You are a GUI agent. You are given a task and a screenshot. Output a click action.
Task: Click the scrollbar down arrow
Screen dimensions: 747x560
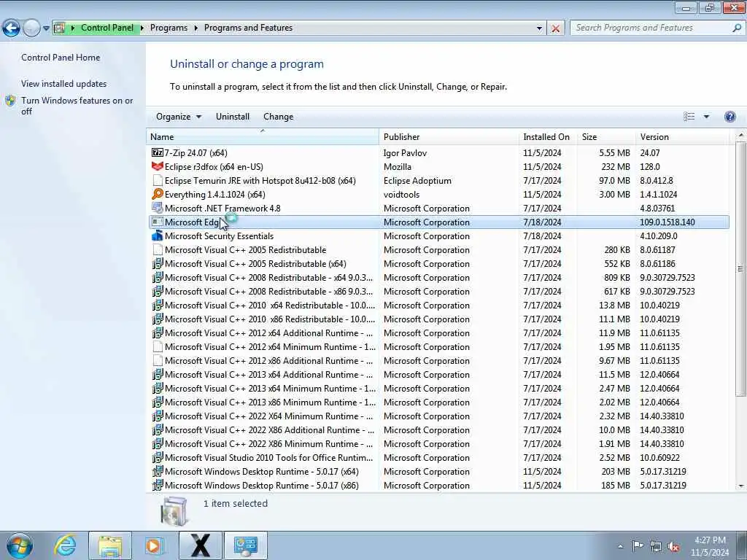[741, 486]
